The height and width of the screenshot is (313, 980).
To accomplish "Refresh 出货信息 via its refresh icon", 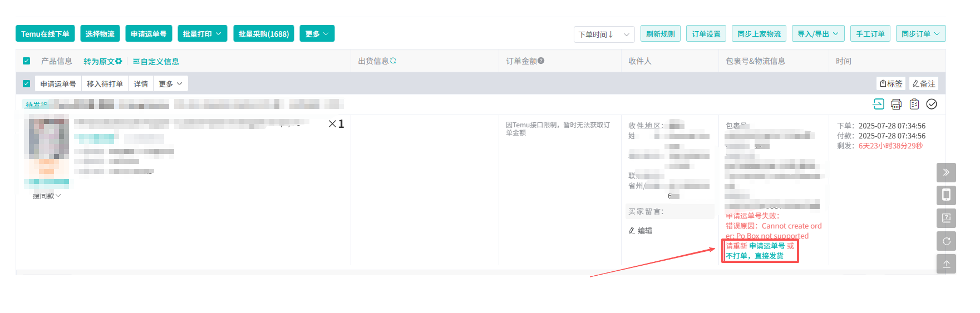I will [x=393, y=61].
